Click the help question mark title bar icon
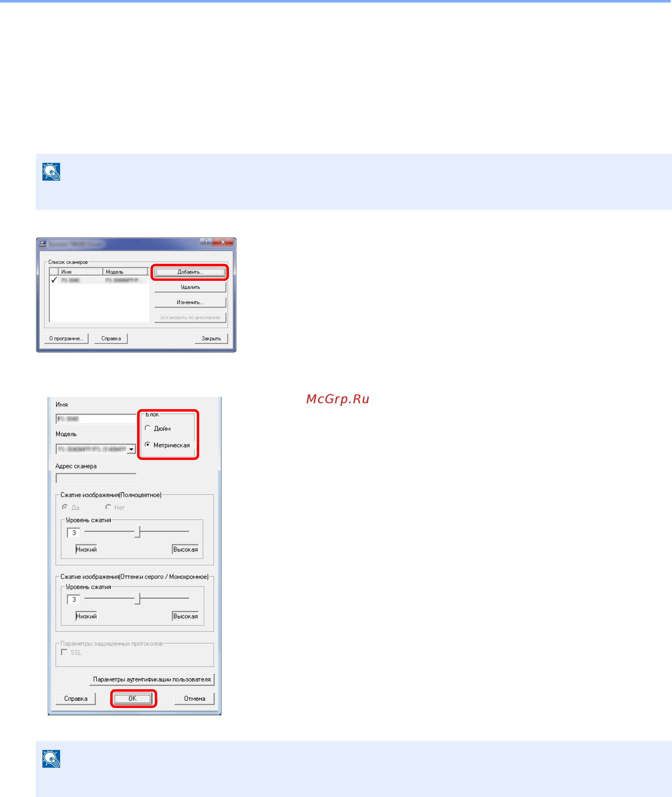 206,242
